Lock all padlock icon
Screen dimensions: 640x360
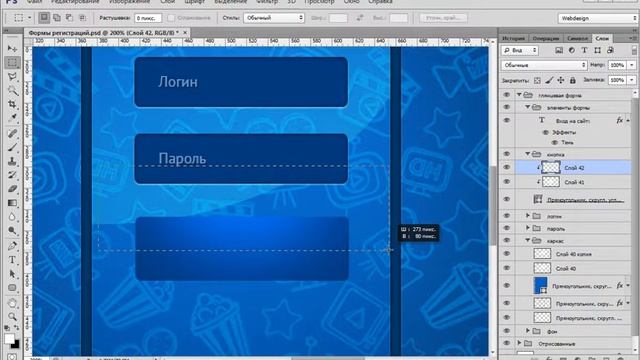573,80
